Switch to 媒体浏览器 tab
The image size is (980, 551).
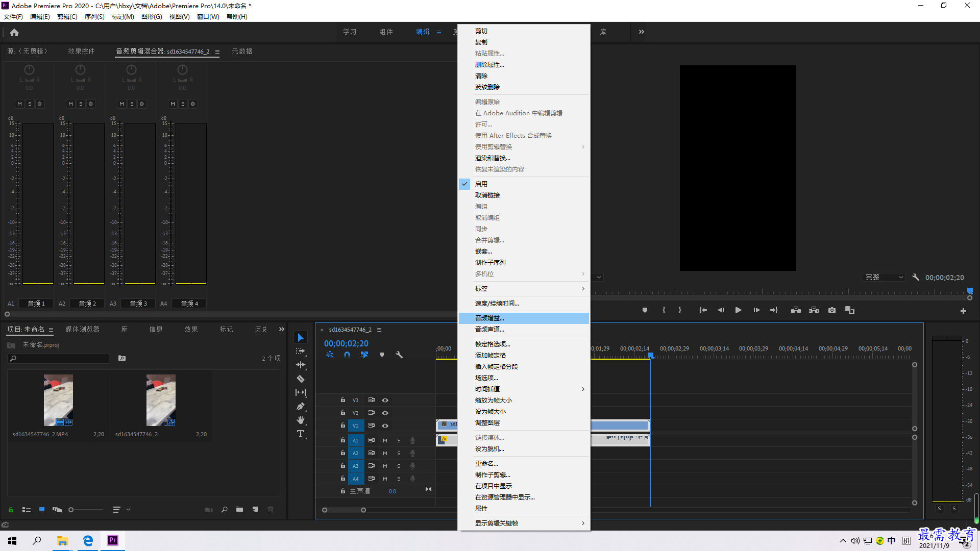(82, 330)
